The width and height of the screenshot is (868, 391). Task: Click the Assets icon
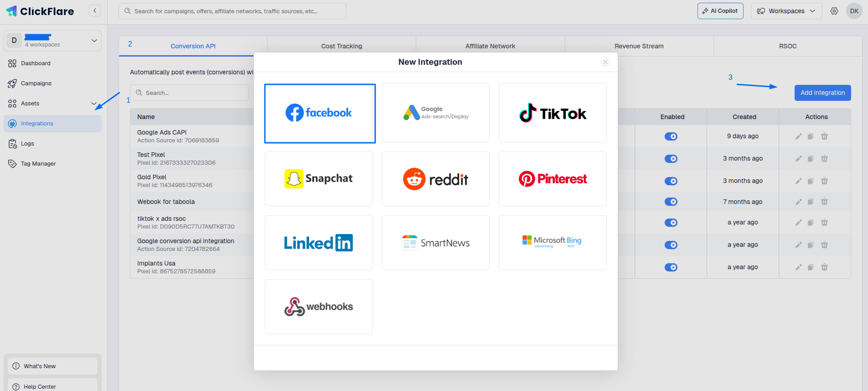(12, 104)
